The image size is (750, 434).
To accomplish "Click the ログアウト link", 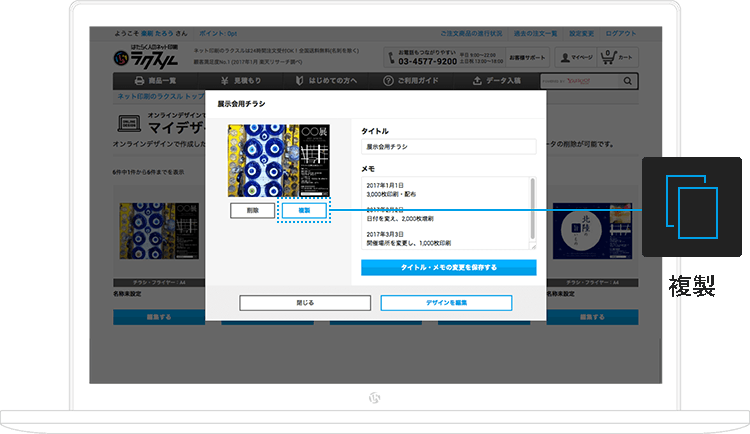I will (x=621, y=33).
